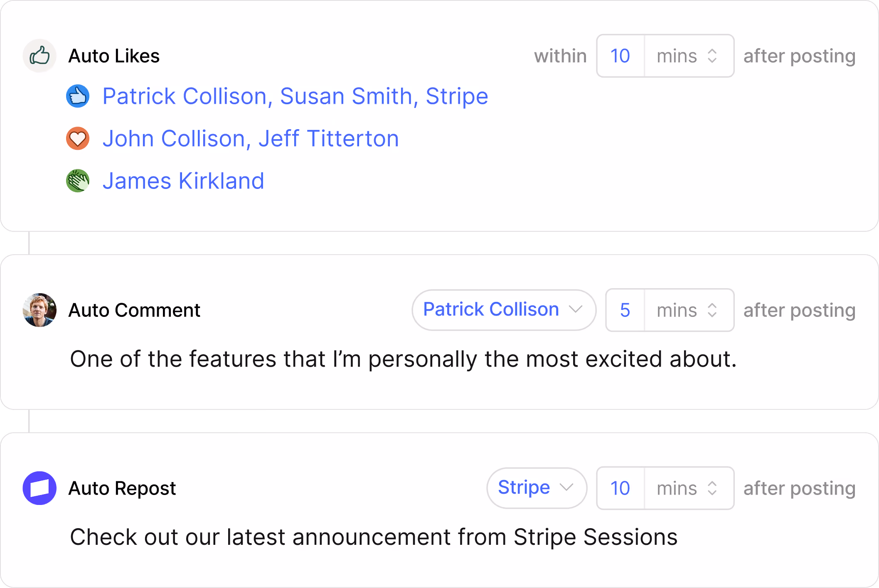This screenshot has width=879, height=588.
Task: Open the Patrick Collison, Susan Smith, Stripe likers list
Action: click(x=295, y=96)
